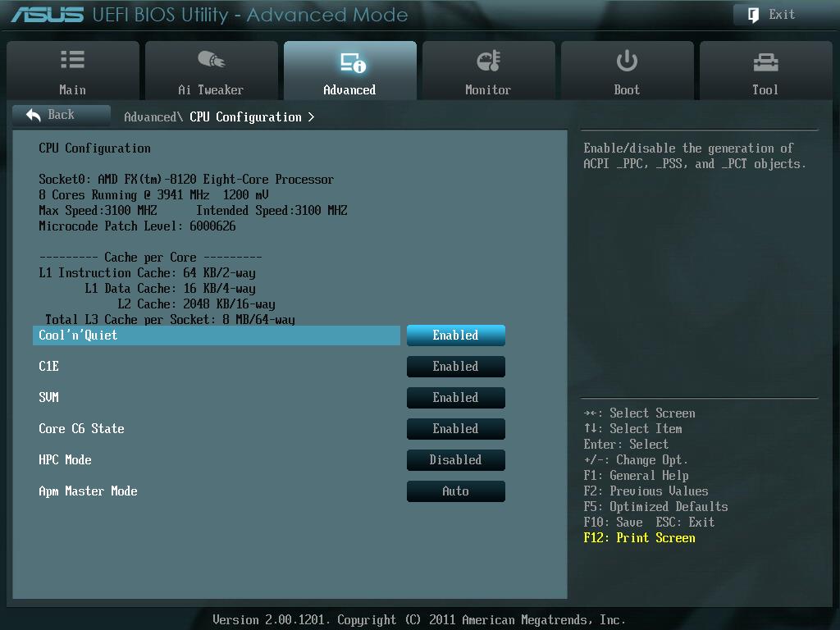Select the Cool'n'Quiet row
The width and height of the screenshot is (840, 630).
(x=217, y=336)
